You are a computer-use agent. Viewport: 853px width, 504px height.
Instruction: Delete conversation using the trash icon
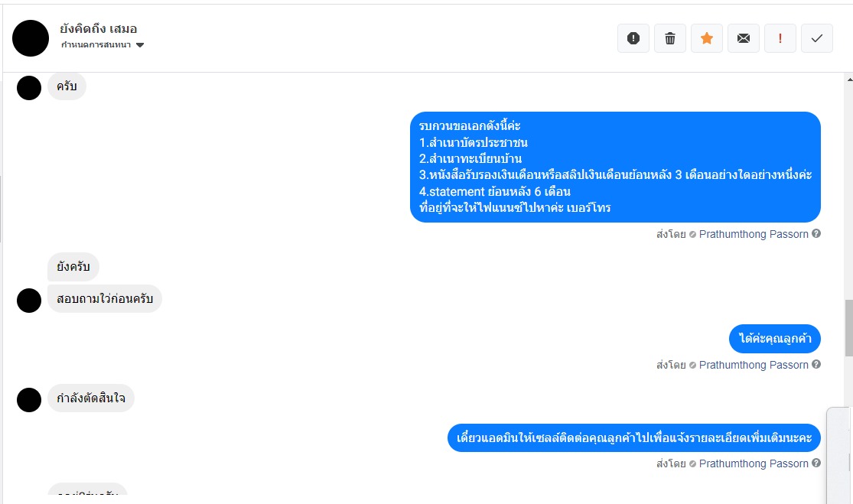click(670, 38)
